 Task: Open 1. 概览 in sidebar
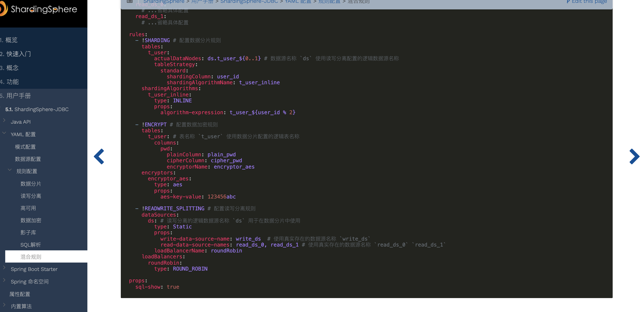pos(9,40)
